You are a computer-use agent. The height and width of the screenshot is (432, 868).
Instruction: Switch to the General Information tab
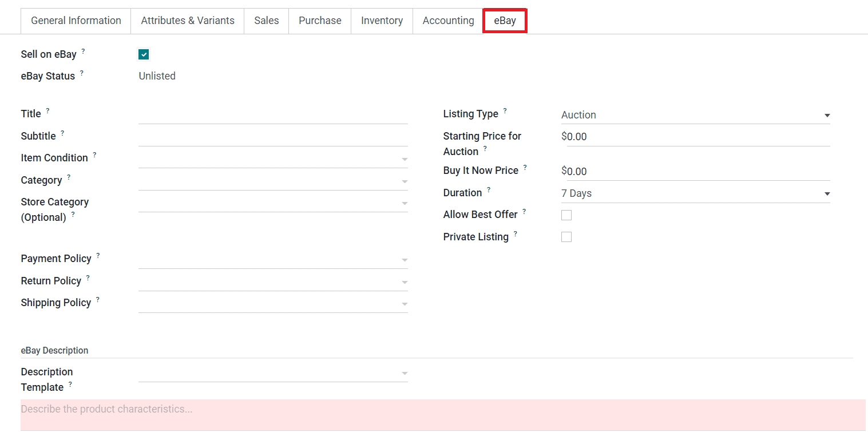tap(76, 21)
